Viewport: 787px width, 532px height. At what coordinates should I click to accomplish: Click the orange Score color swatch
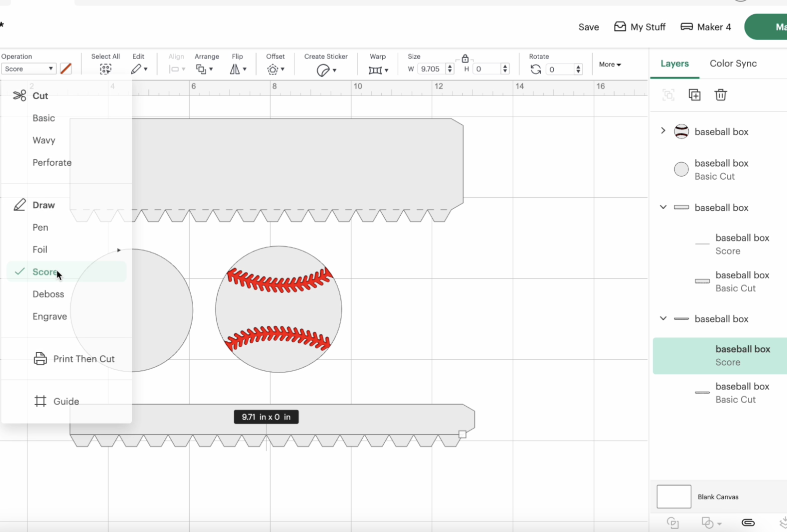pyautogui.click(x=66, y=69)
